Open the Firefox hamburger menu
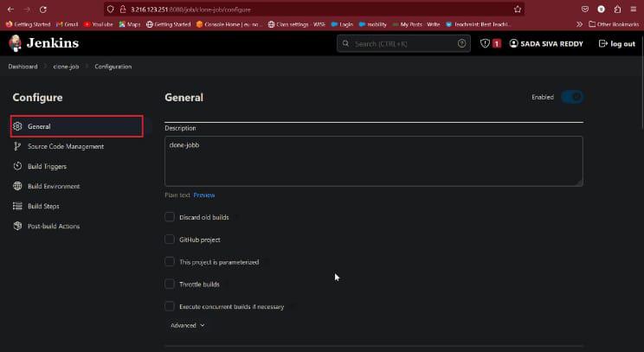644x352 pixels. pyautogui.click(x=634, y=9)
